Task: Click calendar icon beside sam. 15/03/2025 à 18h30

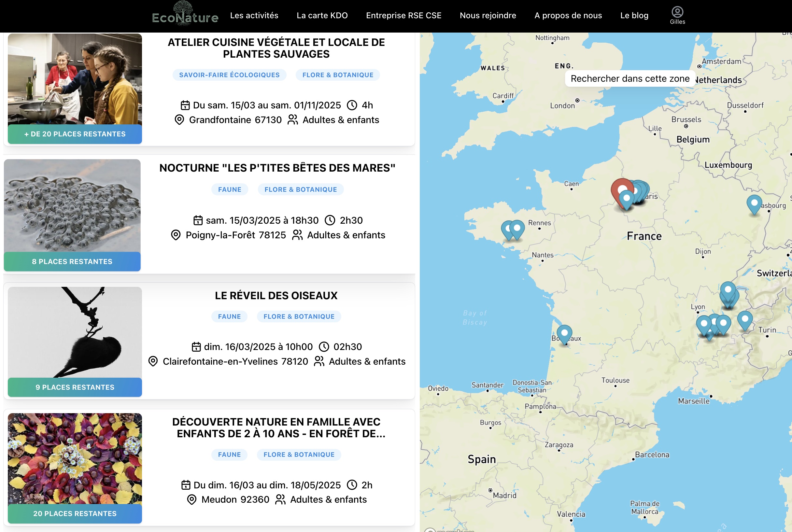Action: [x=198, y=220]
